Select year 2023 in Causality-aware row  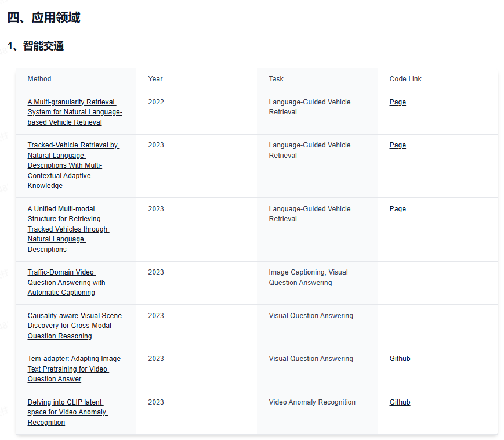[156, 316]
